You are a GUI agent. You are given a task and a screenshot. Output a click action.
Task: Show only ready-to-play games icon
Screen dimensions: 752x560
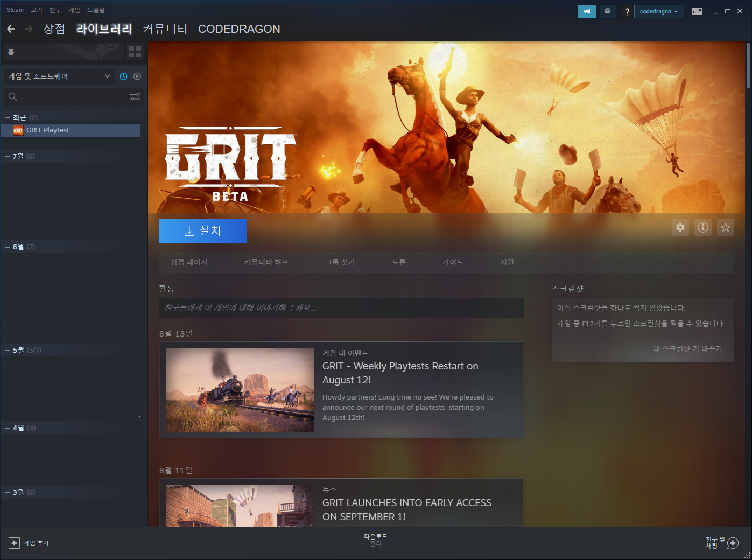tap(137, 76)
